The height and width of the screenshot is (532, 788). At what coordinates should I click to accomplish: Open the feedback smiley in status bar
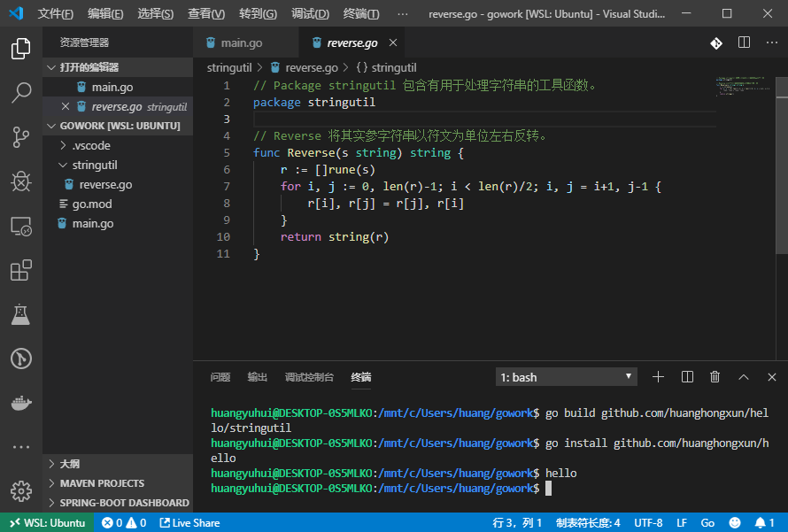735,523
